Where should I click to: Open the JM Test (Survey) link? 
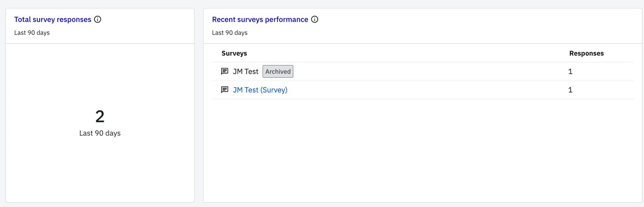pyautogui.click(x=260, y=90)
